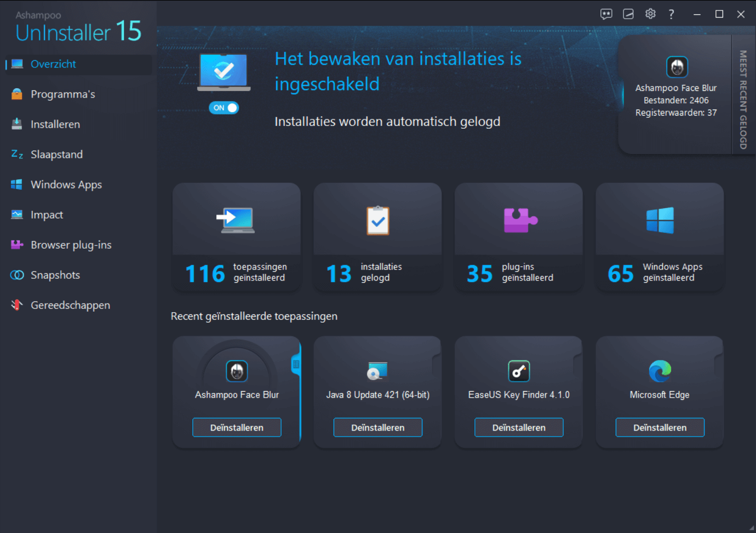Open settings gear icon
The image size is (756, 533).
pos(650,14)
